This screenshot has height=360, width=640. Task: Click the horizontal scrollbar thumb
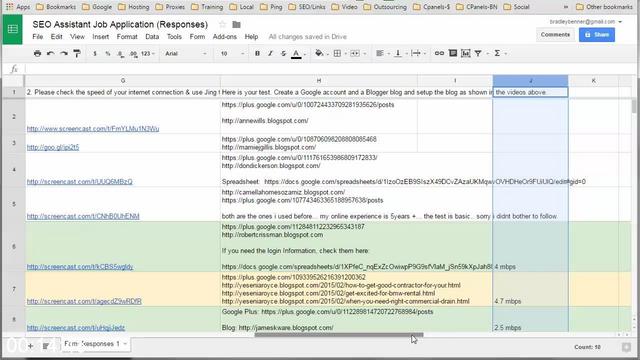click(339, 335)
